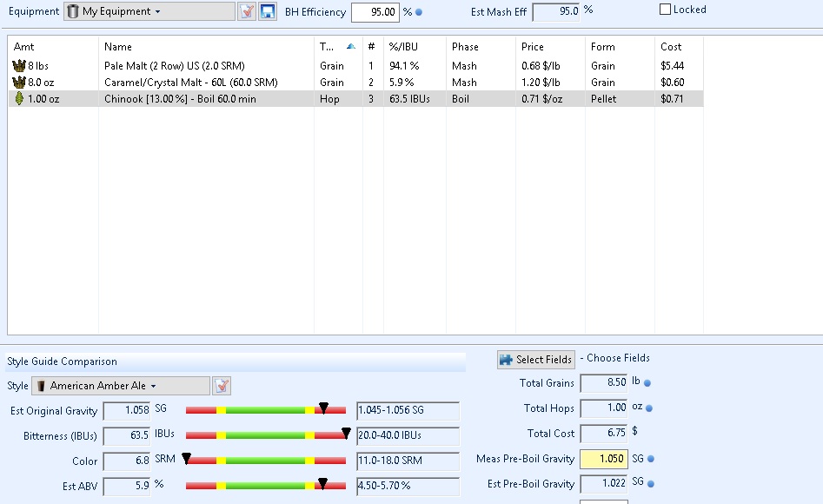Click the 0.71 $/oz price cell
Viewport: 823px width, 504px height.
[x=541, y=99]
